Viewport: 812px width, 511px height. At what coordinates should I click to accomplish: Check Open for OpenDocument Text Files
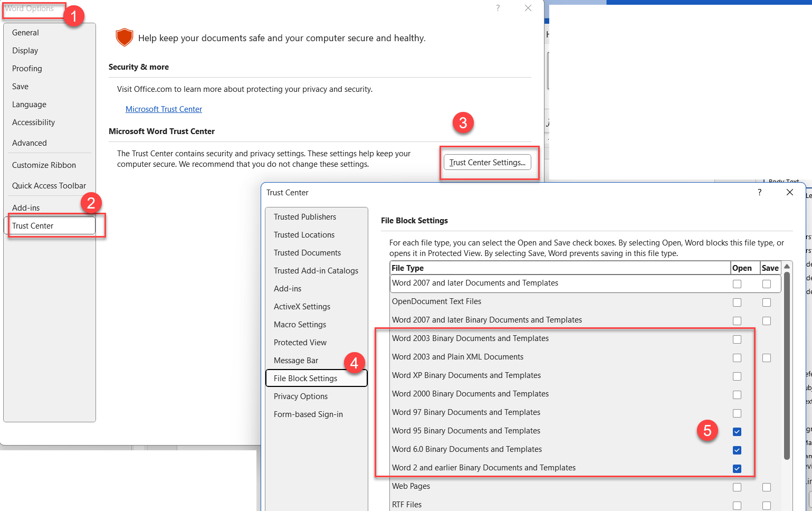tap(737, 302)
